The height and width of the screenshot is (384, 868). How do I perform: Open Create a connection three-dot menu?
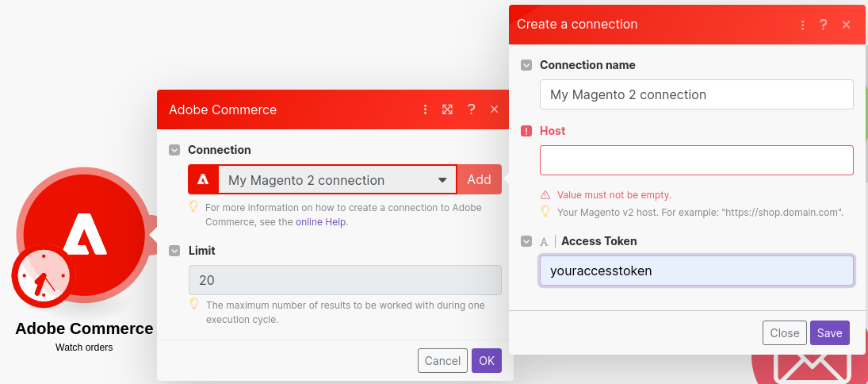[803, 25]
